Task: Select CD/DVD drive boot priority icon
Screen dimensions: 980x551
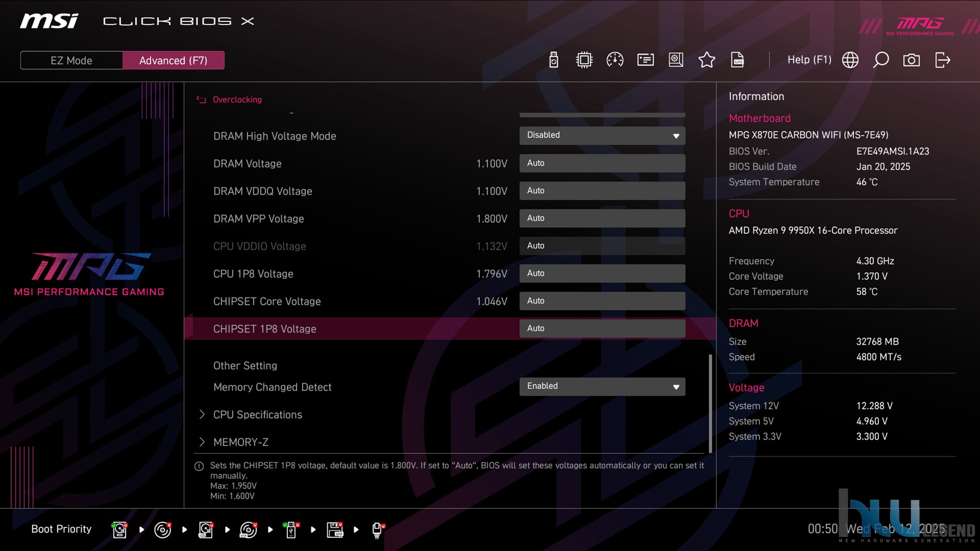Action: [x=163, y=529]
